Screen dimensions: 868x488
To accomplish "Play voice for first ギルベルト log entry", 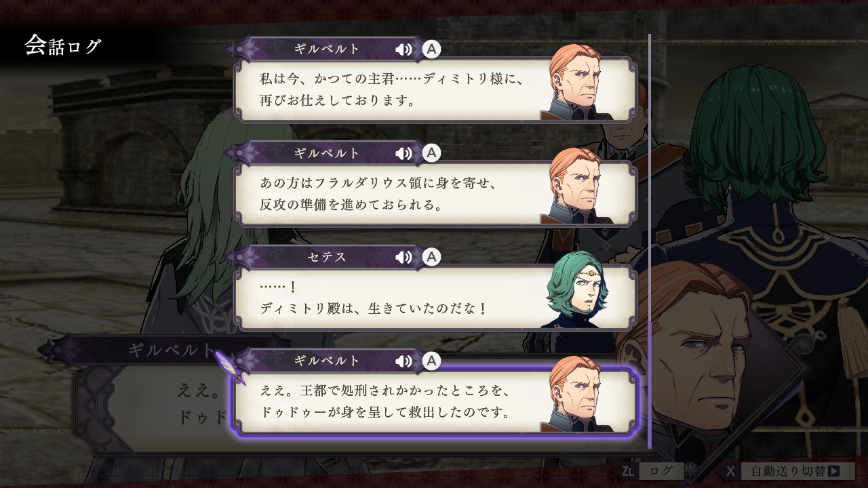I will tap(404, 49).
